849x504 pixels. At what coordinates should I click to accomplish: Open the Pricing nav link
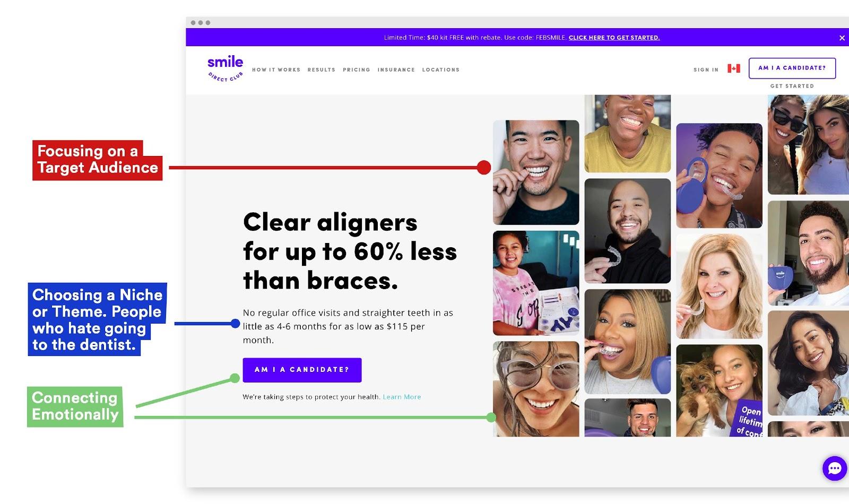click(x=357, y=69)
